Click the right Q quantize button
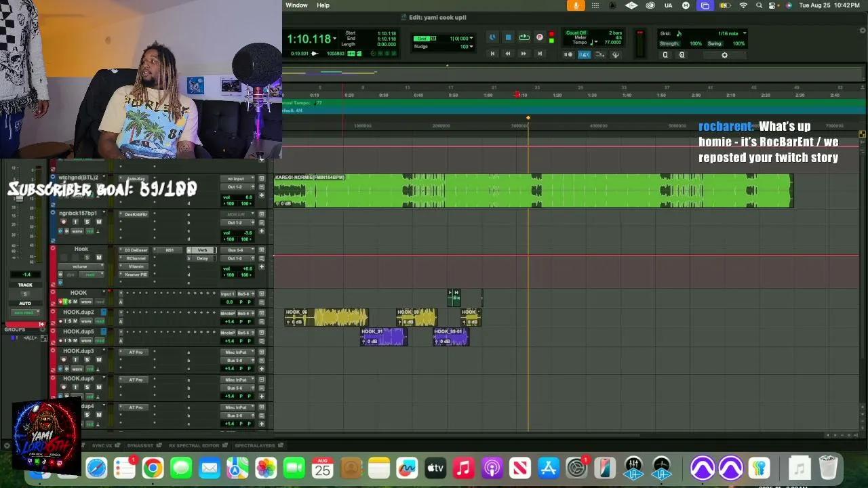This screenshot has height=488, width=868. [x=682, y=55]
